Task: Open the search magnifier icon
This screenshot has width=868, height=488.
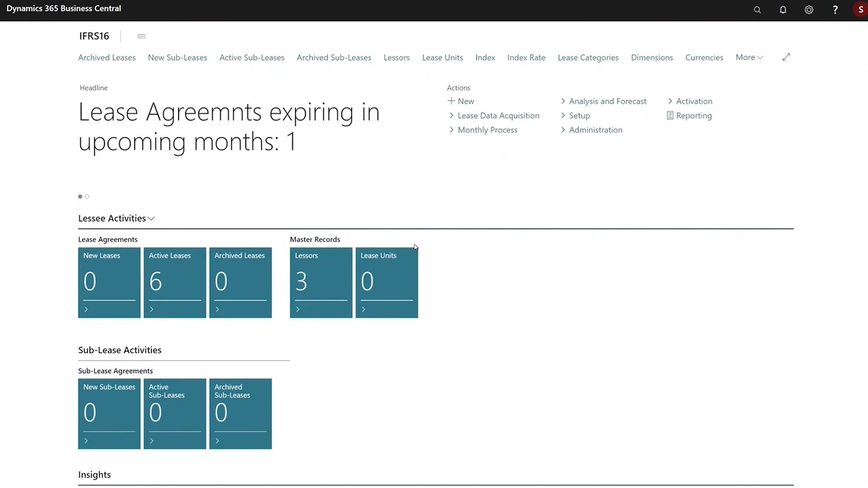Action: [x=757, y=10]
